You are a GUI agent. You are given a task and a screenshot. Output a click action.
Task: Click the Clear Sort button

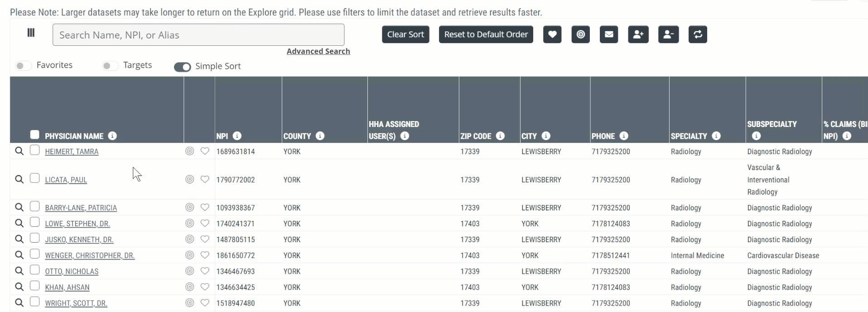pyautogui.click(x=405, y=34)
